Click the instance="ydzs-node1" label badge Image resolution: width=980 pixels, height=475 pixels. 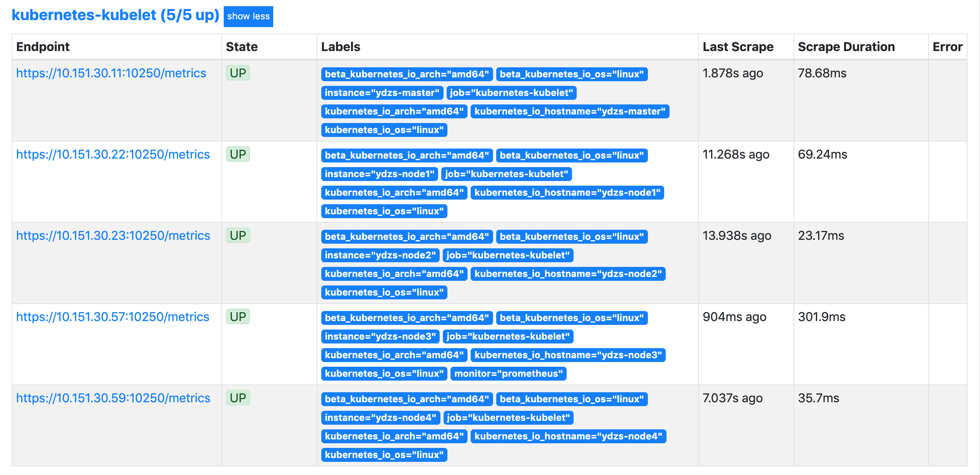(x=379, y=174)
